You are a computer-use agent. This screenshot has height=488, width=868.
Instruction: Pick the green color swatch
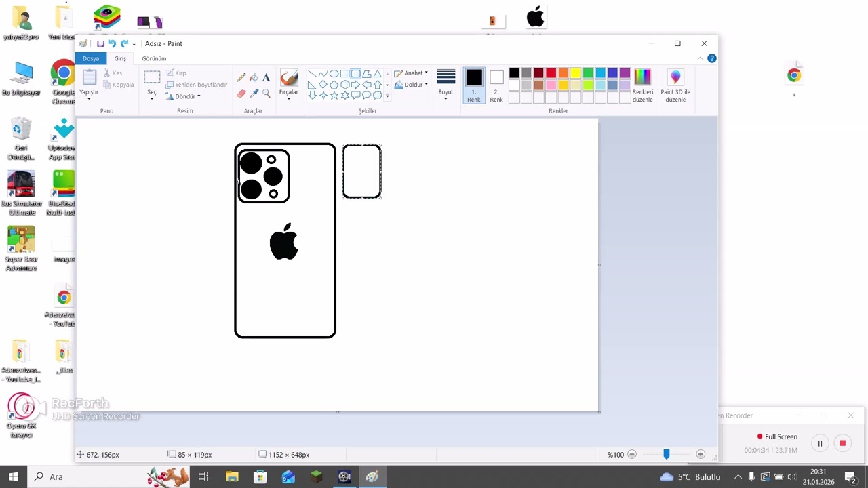pyautogui.click(x=588, y=73)
